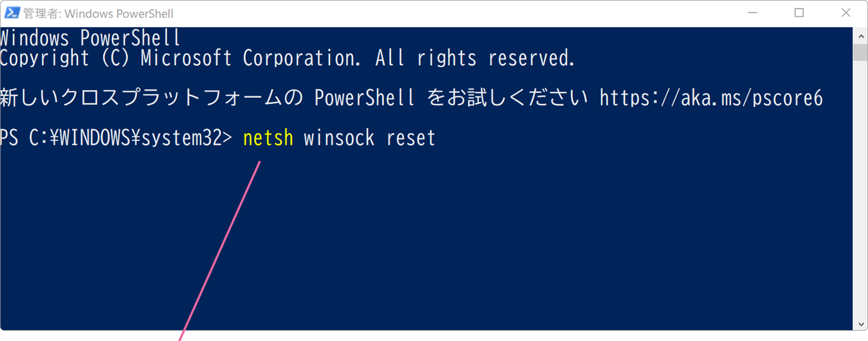Screen dimensions: 868x341
Task: Minimize the PowerShell window
Action: click(754, 12)
